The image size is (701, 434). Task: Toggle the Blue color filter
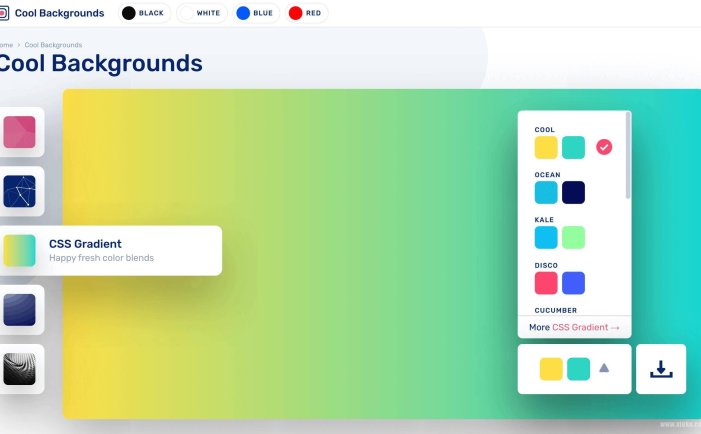256,13
